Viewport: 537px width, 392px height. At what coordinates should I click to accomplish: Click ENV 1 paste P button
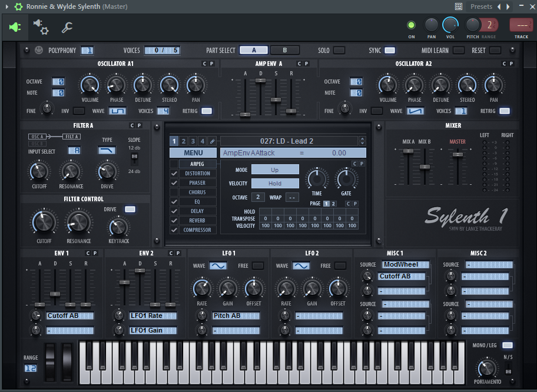pos(95,253)
